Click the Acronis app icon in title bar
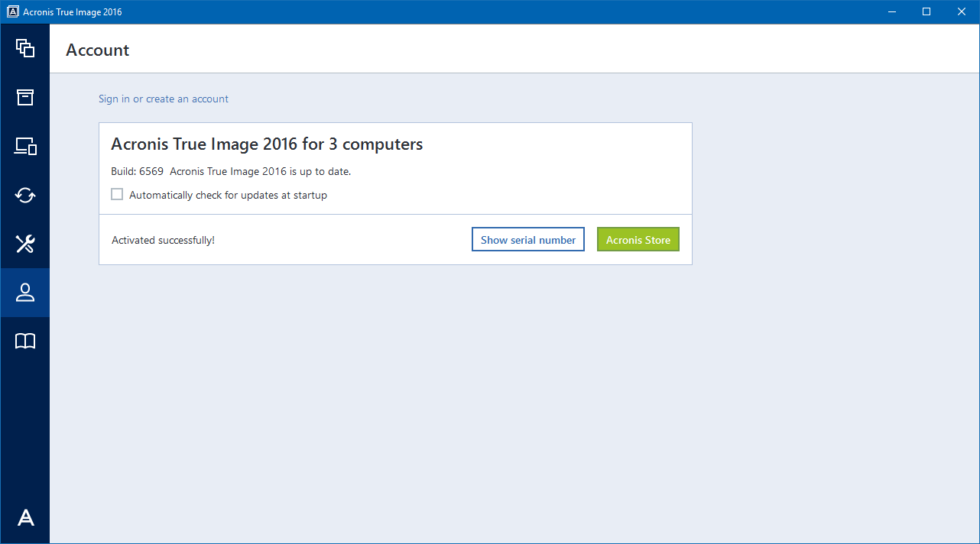Viewport: 980px width, 544px height. (x=12, y=12)
